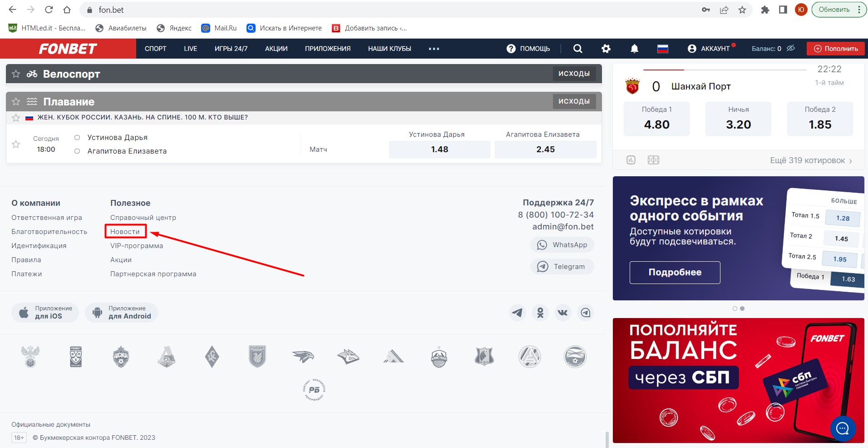Open live chat bubble icon
The height and width of the screenshot is (448, 868).
pyautogui.click(x=843, y=428)
